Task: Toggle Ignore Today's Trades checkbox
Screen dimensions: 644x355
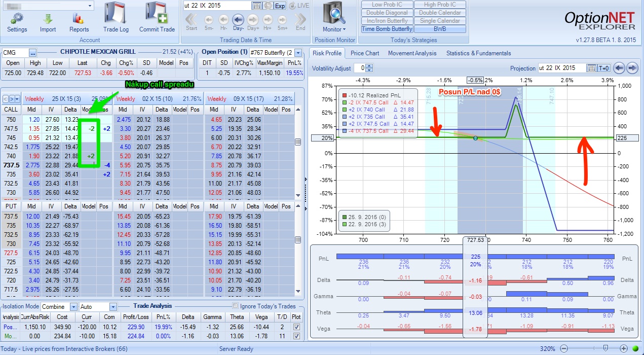Action: pyautogui.click(x=235, y=306)
